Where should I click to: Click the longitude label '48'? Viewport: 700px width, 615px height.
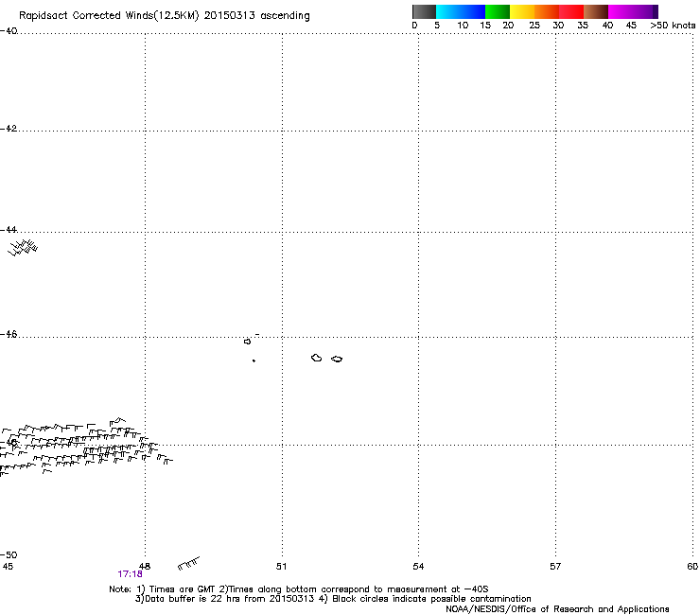(145, 567)
